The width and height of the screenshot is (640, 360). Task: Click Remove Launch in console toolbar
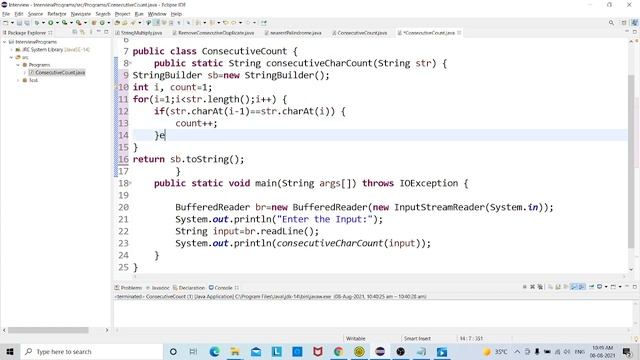point(533,287)
